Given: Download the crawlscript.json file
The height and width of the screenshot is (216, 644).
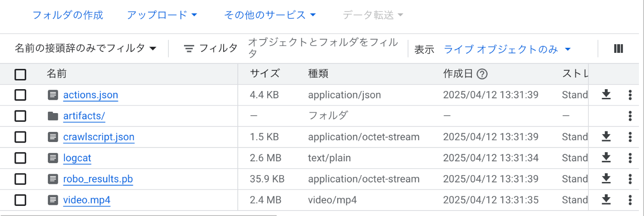Looking at the screenshot, I should (x=606, y=137).
